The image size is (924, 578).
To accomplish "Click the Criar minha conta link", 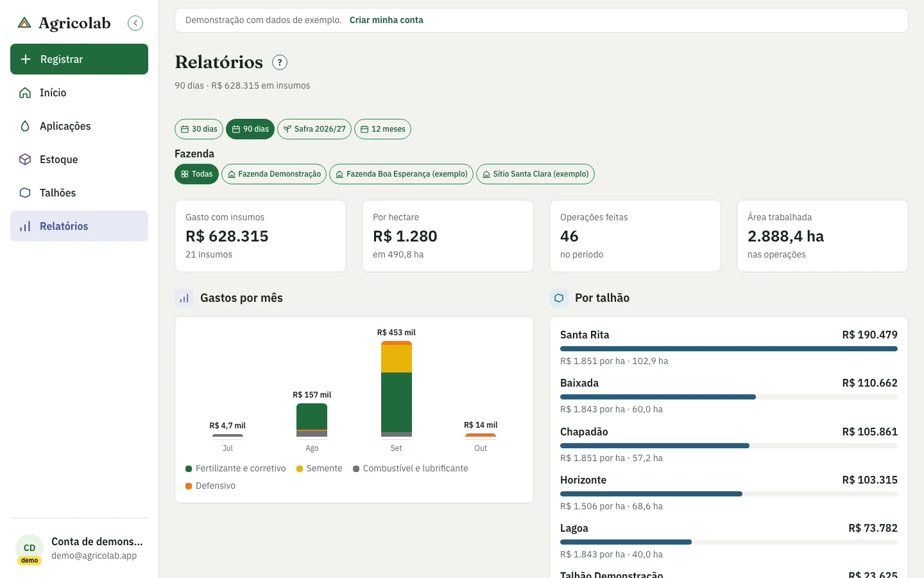I will [386, 20].
